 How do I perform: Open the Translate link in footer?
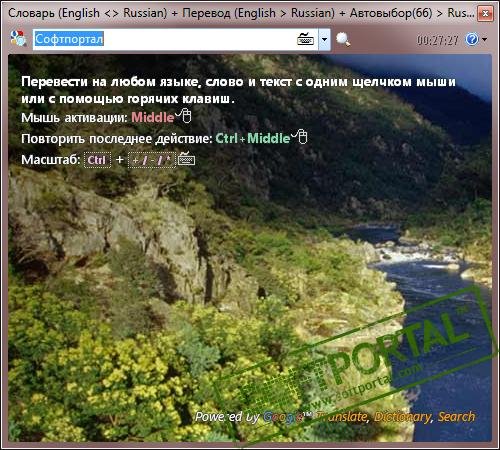tap(342, 417)
